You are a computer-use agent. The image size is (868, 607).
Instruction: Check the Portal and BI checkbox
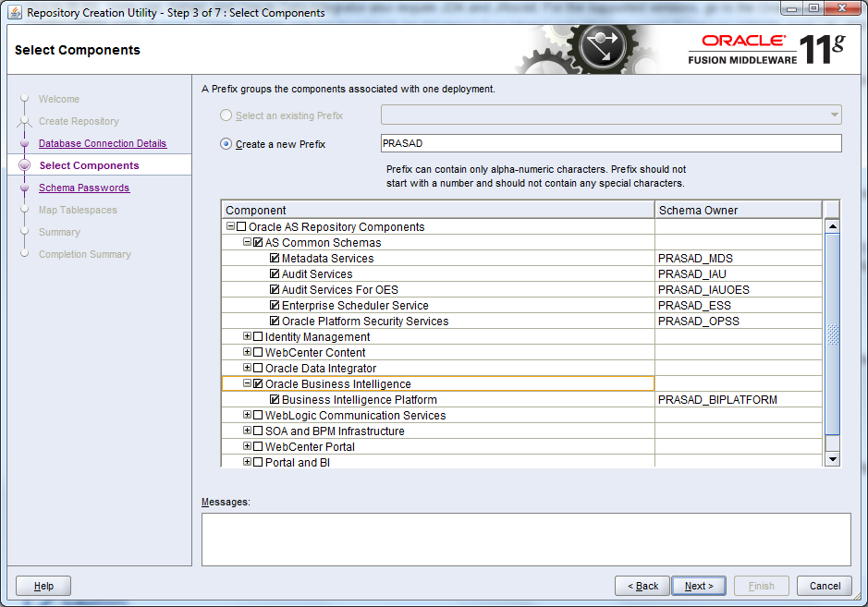[258, 461]
